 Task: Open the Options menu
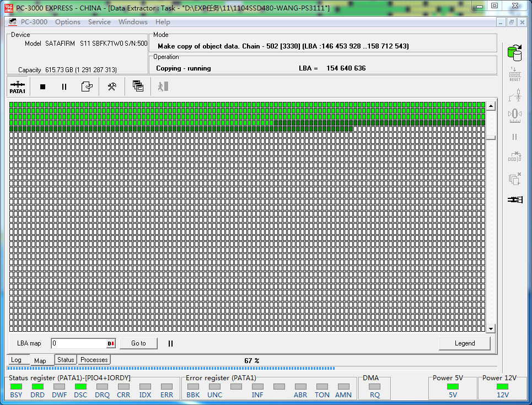[x=68, y=22]
